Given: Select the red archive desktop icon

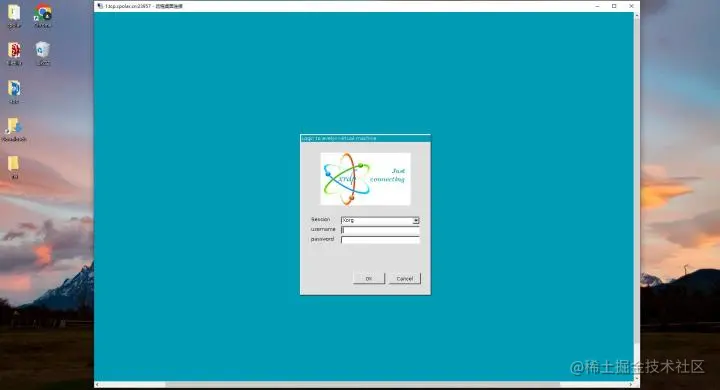Looking at the screenshot, I should [x=14, y=53].
